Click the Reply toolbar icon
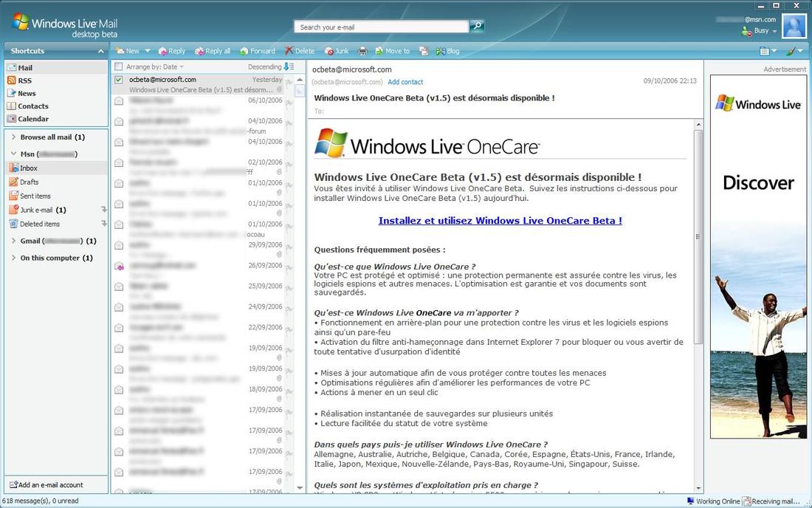Screen dimensions: 812x508 (162, 51)
